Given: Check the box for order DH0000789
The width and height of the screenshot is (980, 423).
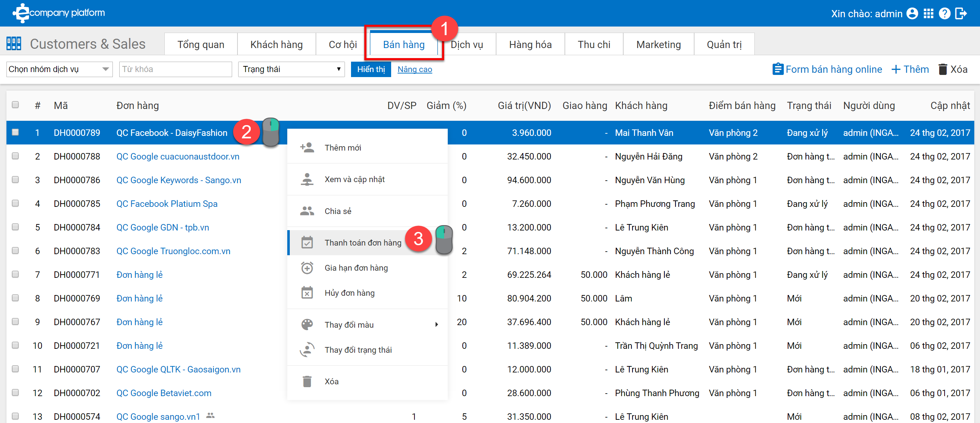Looking at the screenshot, I should pyautogui.click(x=15, y=132).
